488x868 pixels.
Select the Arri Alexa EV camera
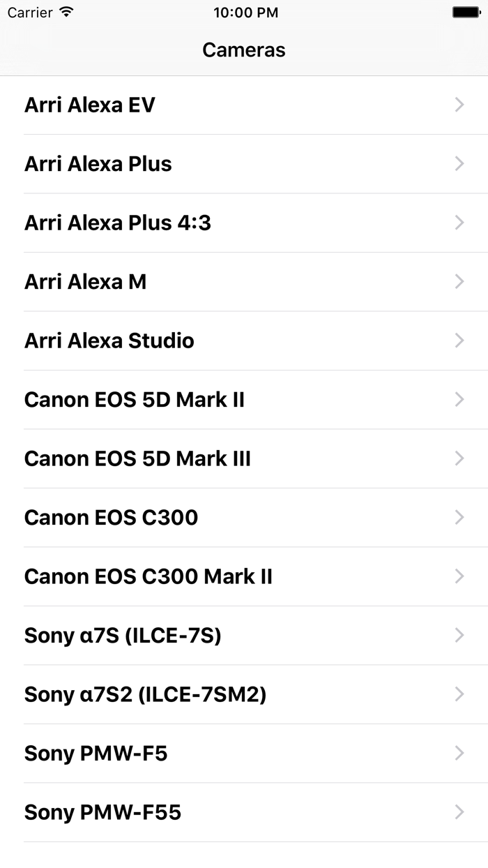coord(89,105)
